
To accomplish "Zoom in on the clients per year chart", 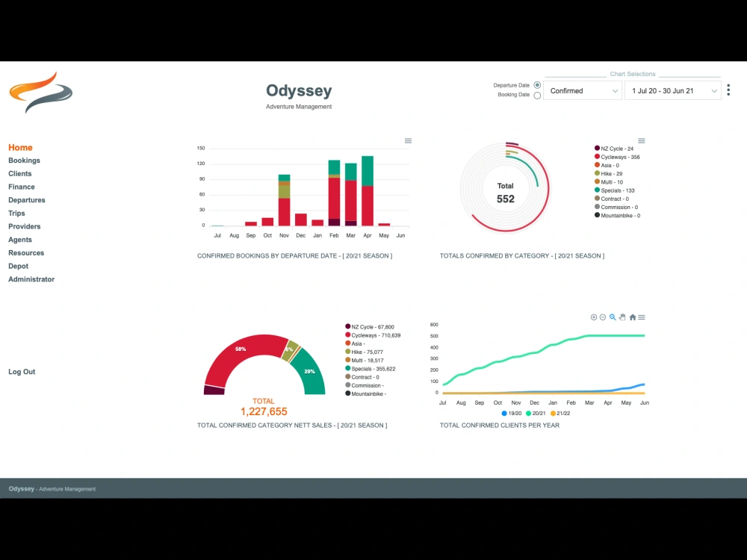I will 594,317.
